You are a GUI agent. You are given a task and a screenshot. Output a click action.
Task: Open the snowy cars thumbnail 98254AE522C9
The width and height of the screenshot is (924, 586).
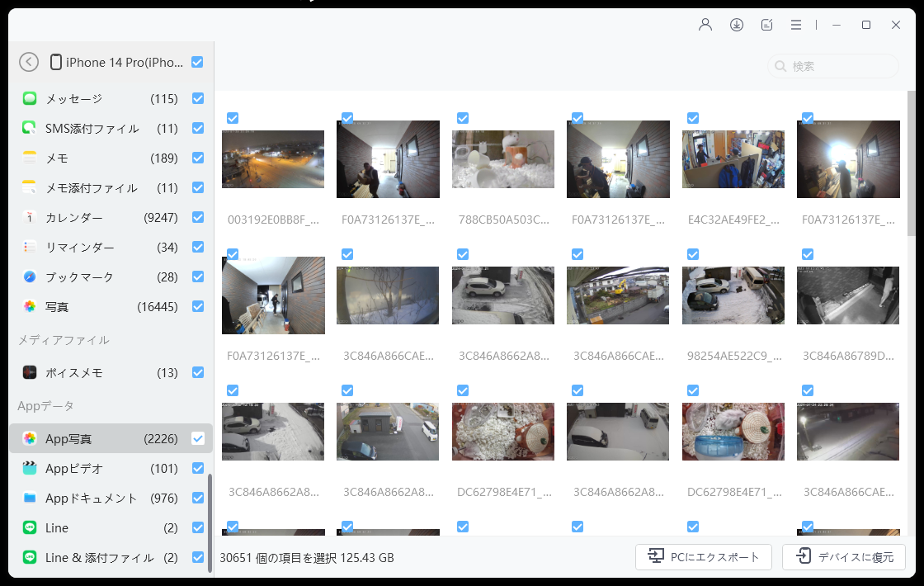point(733,295)
